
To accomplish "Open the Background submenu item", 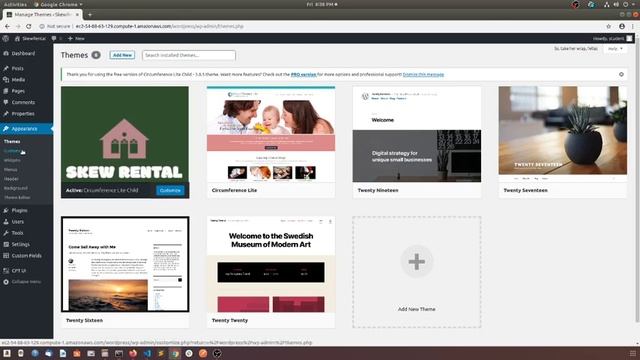I will coord(16,188).
